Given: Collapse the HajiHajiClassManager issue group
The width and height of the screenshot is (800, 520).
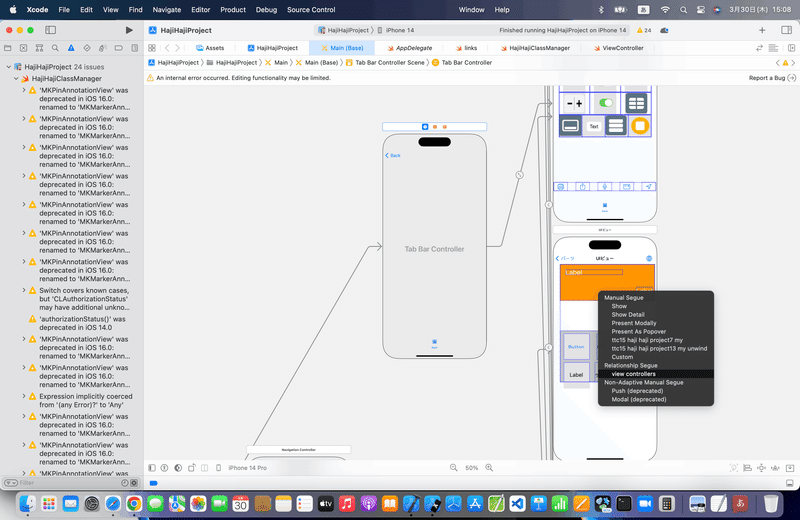Looking at the screenshot, I should point(16,79).
